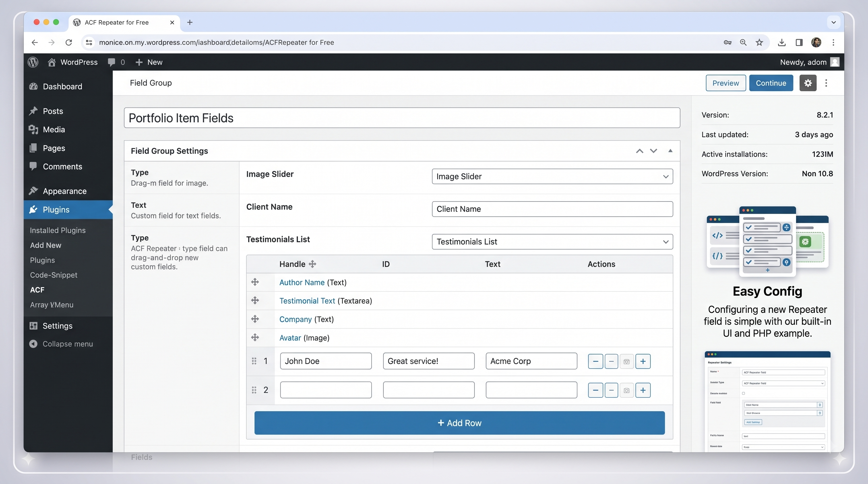
Task: Grab the move handle for Author Name
Action: tap(255, 282)
